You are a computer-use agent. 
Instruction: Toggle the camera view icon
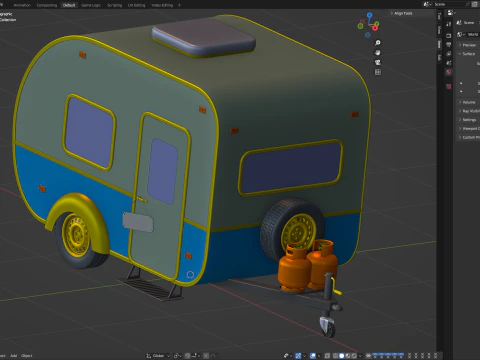tap(378, 62)
